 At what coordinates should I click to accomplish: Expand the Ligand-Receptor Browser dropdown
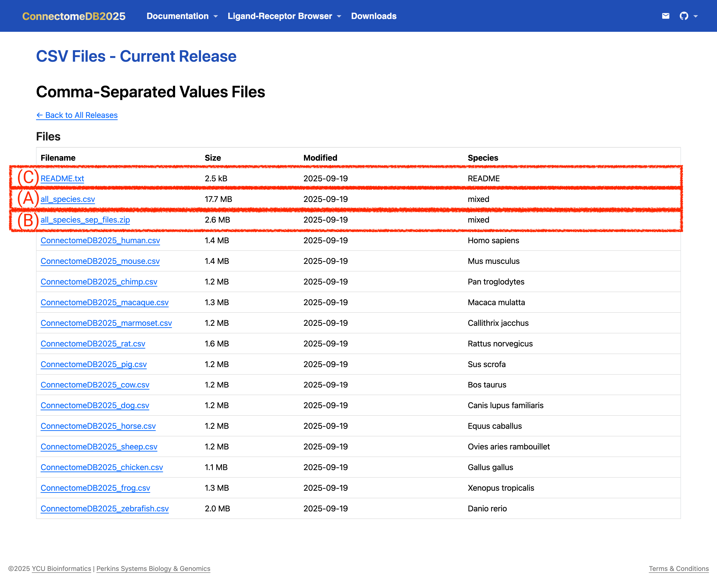point(284,16)
